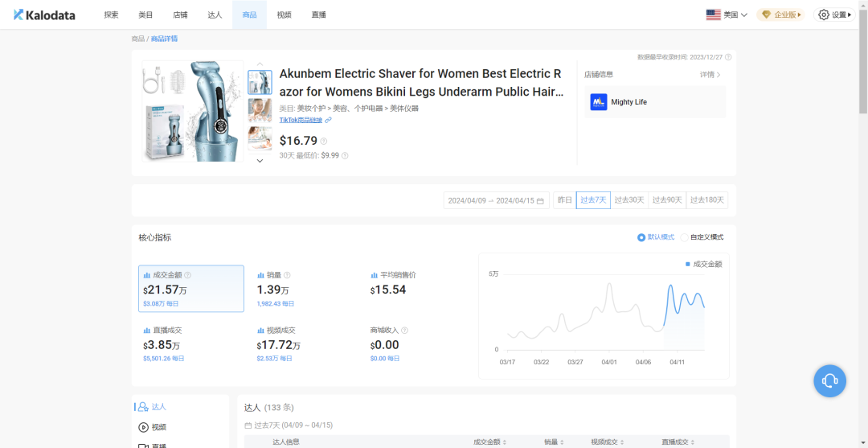Viewport: 868px width, 448px height.
Task: Open the customer support headset button
Action: click(x=829, y=380)
